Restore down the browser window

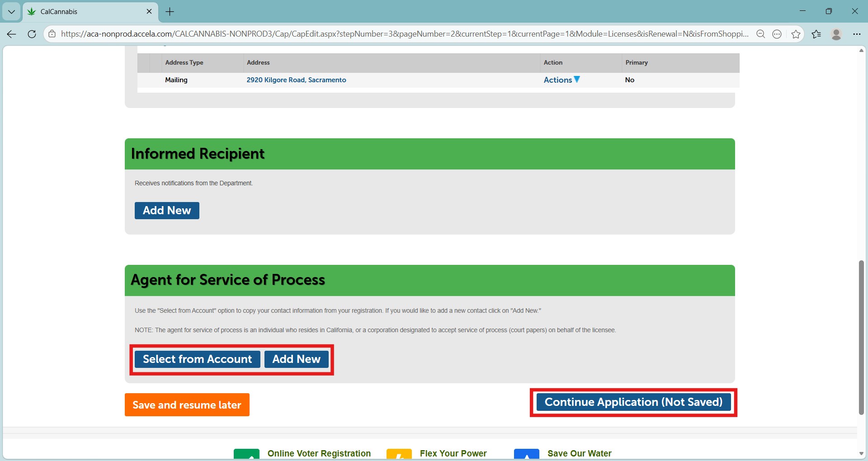click(829, 11)
